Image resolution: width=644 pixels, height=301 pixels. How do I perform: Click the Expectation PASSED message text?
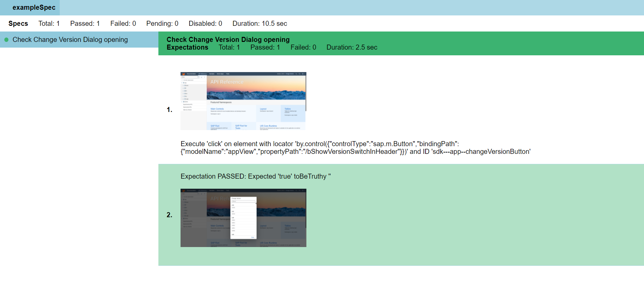click(x=256, y=176)
